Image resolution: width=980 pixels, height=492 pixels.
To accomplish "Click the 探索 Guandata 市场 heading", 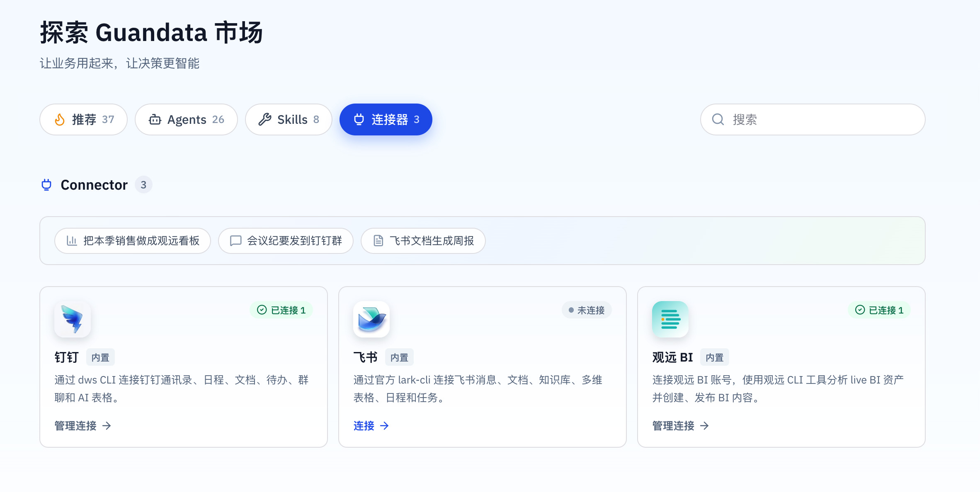I will pyautogui.click(x=151, y=32).
